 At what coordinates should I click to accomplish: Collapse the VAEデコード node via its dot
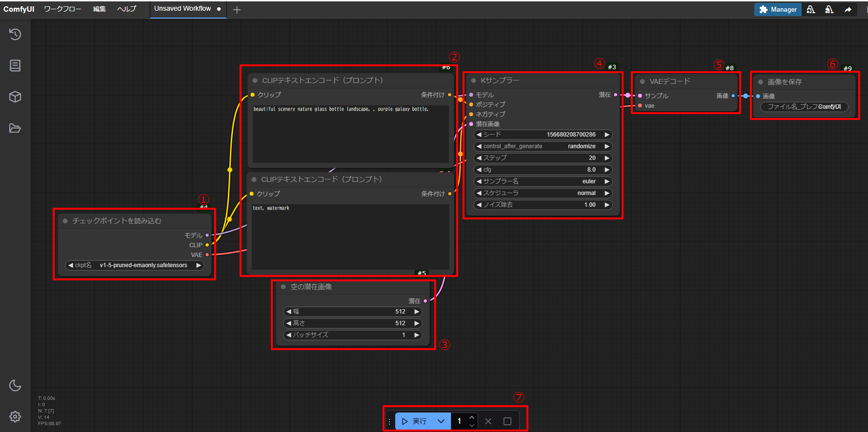[x=642, y=81]
